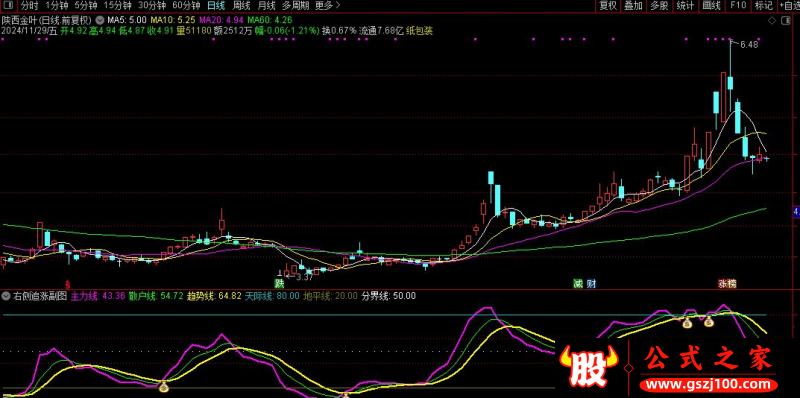Viewport: 800px width, 398px height.
Task: Open the 复权 adjustment button
Action: coord(608,6)
